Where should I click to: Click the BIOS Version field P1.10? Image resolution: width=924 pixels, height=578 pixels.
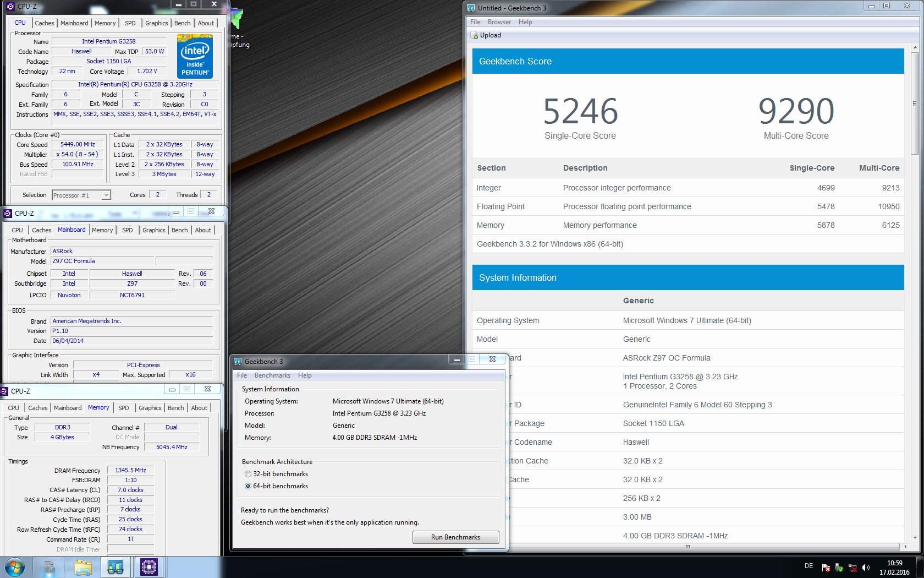(x=131, y=331)
